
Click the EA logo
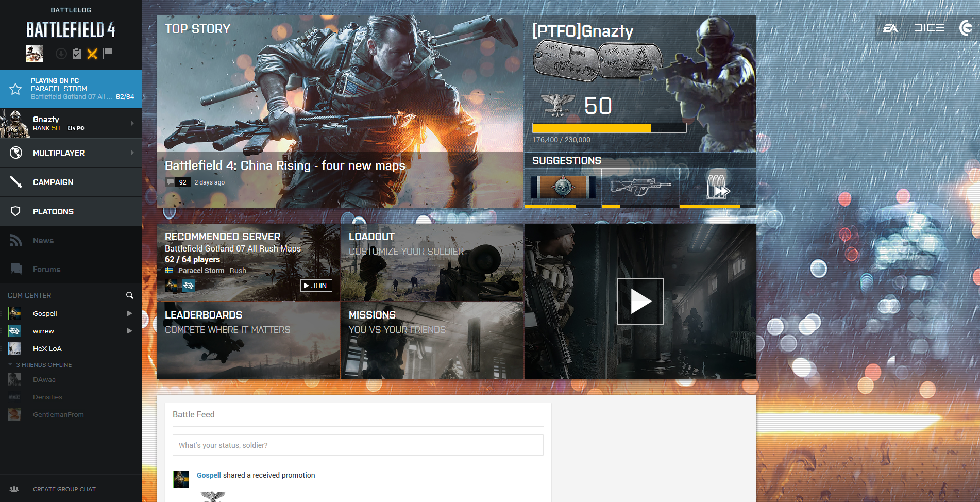890,28
